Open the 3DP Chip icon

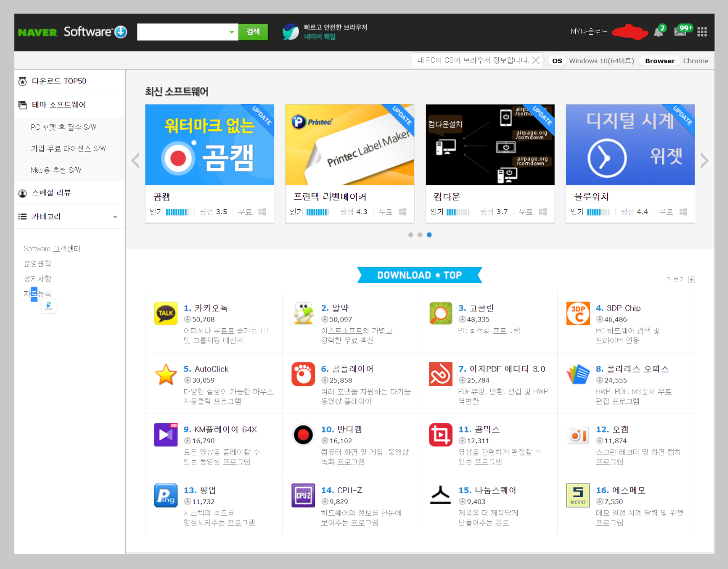click(578, 313)
